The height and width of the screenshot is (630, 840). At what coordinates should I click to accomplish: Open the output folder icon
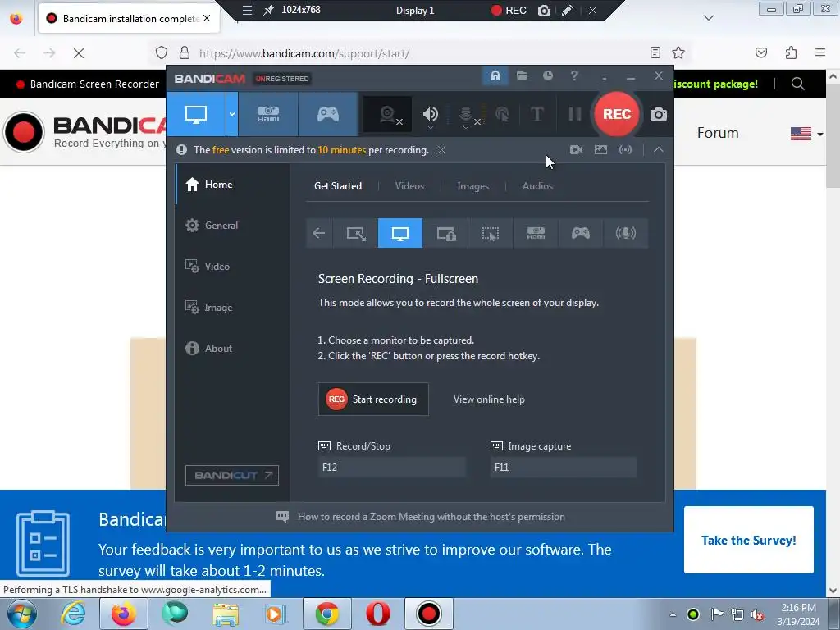(522, 75)
